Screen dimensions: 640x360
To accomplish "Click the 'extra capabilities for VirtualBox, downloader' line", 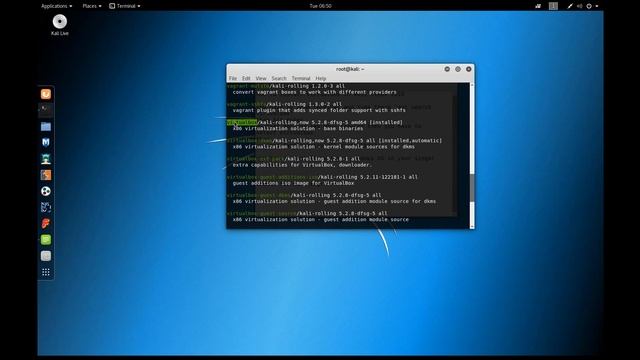I will pos(302,165).
